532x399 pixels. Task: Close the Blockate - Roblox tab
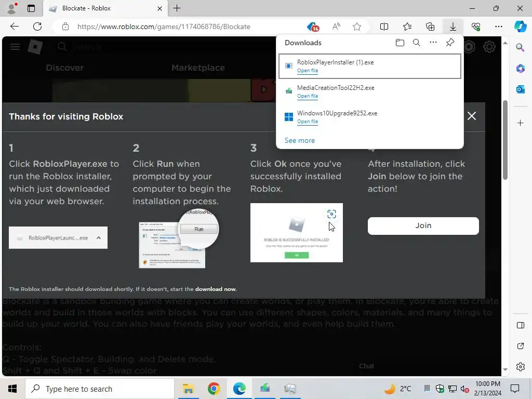159,8
